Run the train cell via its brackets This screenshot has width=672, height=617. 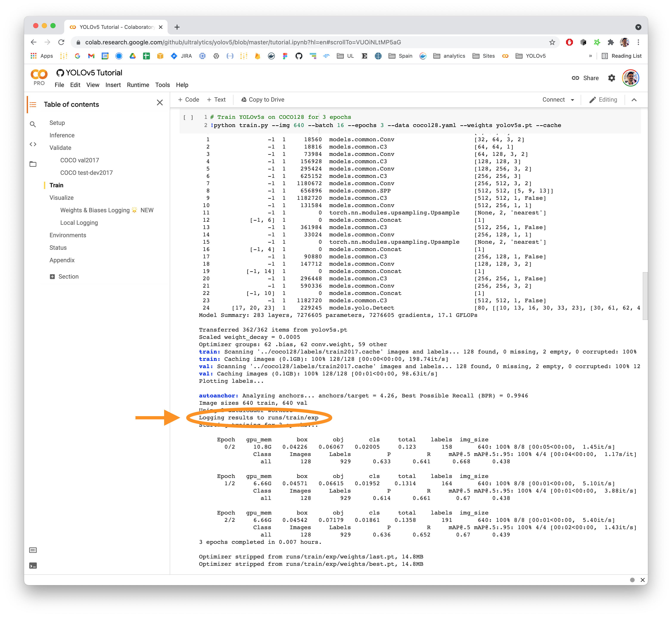[188, 118]
